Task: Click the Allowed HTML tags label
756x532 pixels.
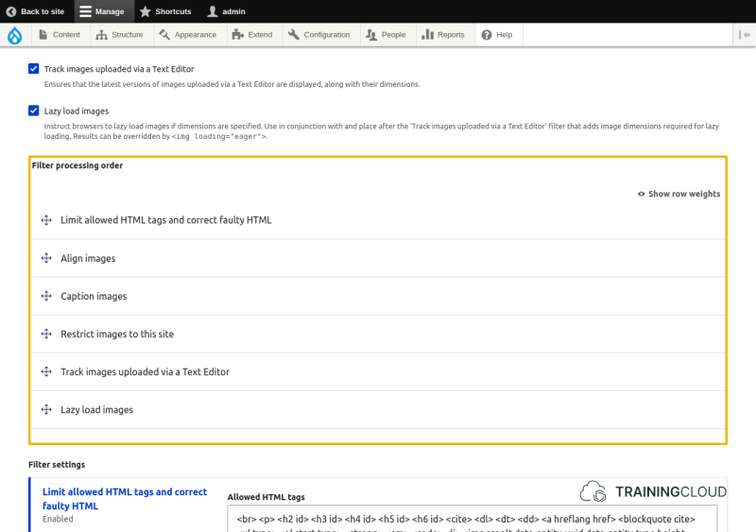Action: 266,497
